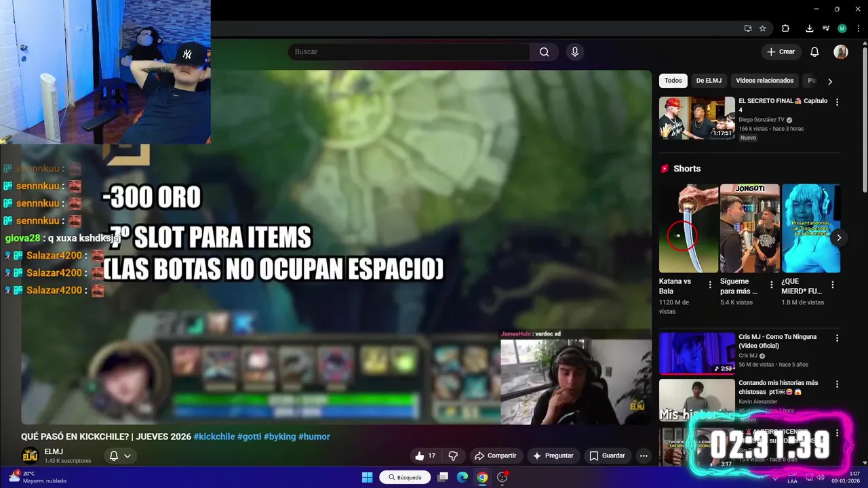Open Contando mis historias video thumbnail

click(697, 400)
